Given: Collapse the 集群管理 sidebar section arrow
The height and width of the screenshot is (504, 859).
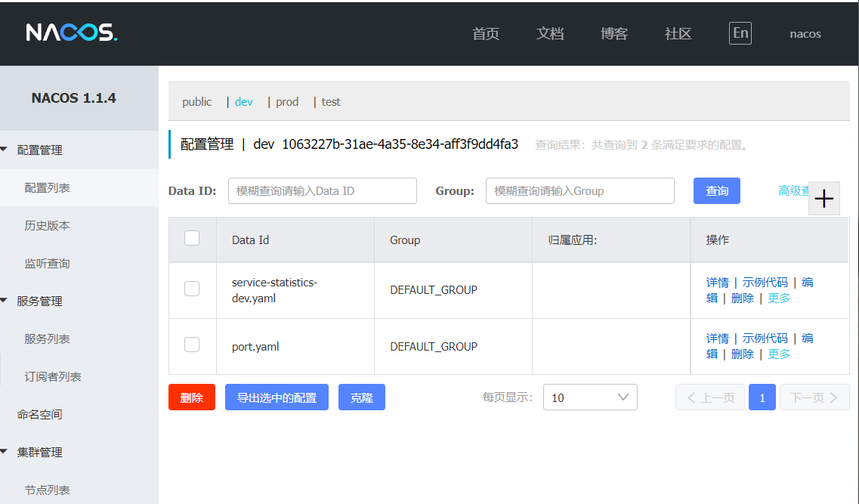Looking at the screenshot, I should [5, 451].
